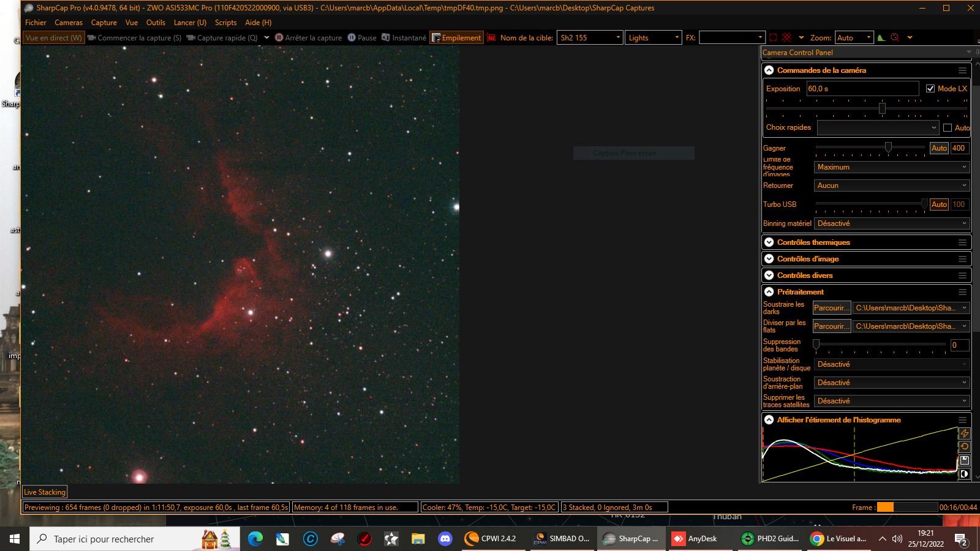Screen dimensions: 980x551
Task: Open the FX effects dropdown
Action: click(x=732, y=38)
